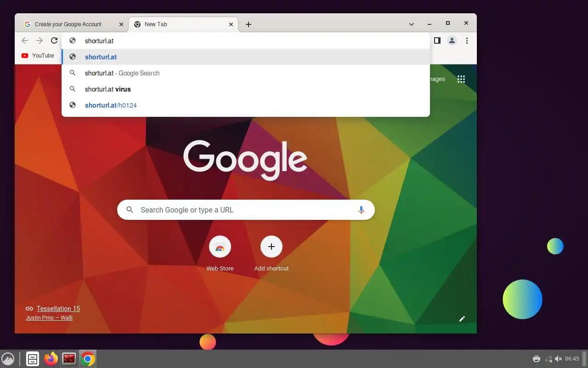Viewport: 588px width, 368px height.
Task: Go forward with the forward arrow
Action: 40,40
